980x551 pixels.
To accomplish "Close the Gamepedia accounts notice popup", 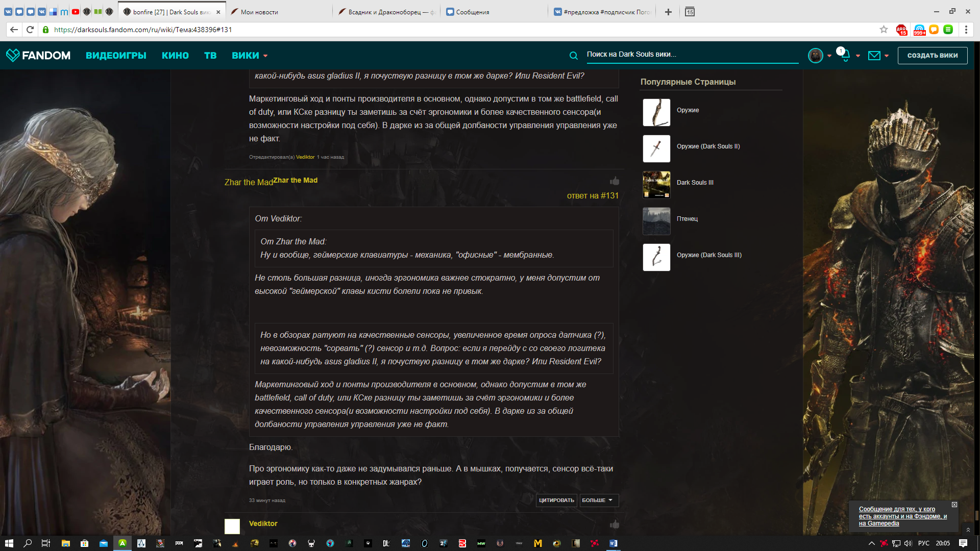I will pos(954,505).
